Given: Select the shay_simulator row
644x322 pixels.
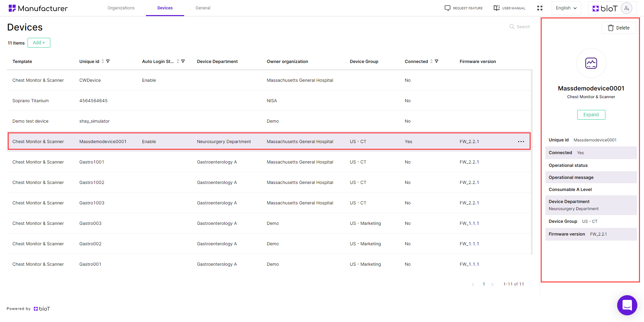Looking at the screenshot, I should pos(269,121).
